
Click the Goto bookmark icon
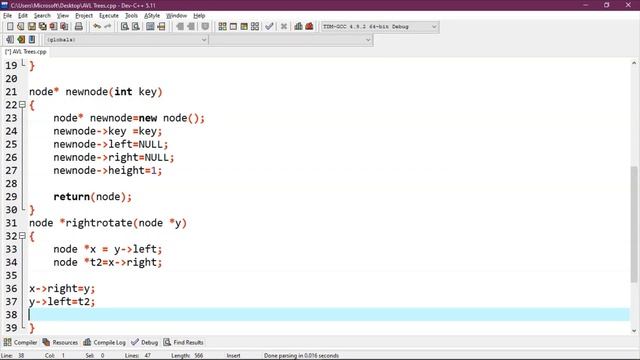coord(32,40)
